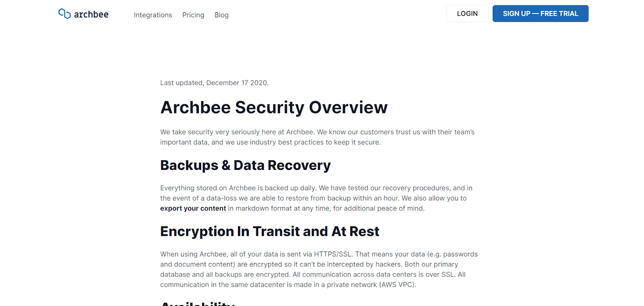Click the 'HTTPS/SSL' text in the encryption paragraph
Viewport: 644px width, 306px height.
tap(333, 254)
